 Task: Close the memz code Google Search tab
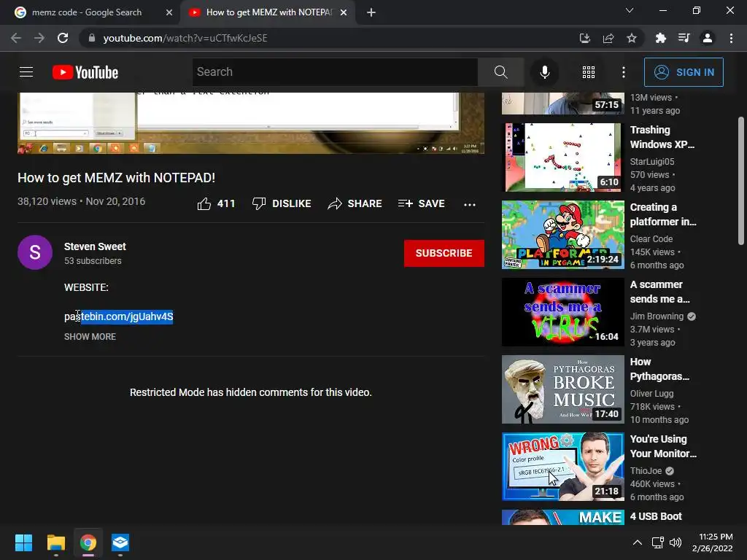click(x=169, y=12)
